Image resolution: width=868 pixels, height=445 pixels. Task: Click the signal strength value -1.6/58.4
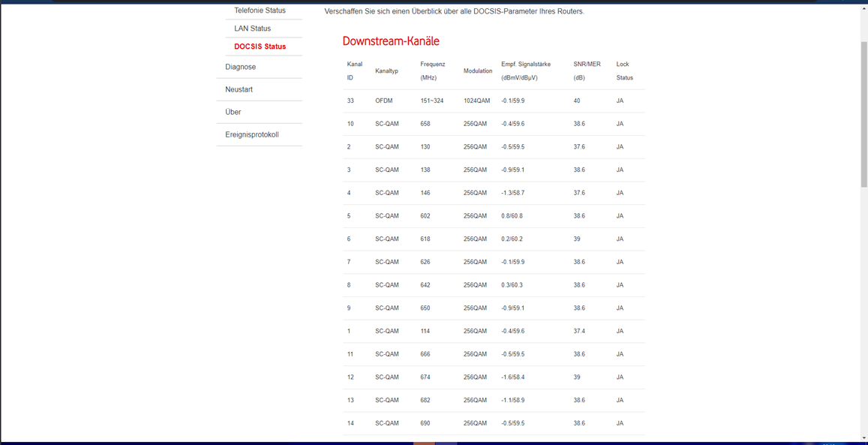[512, 377]
